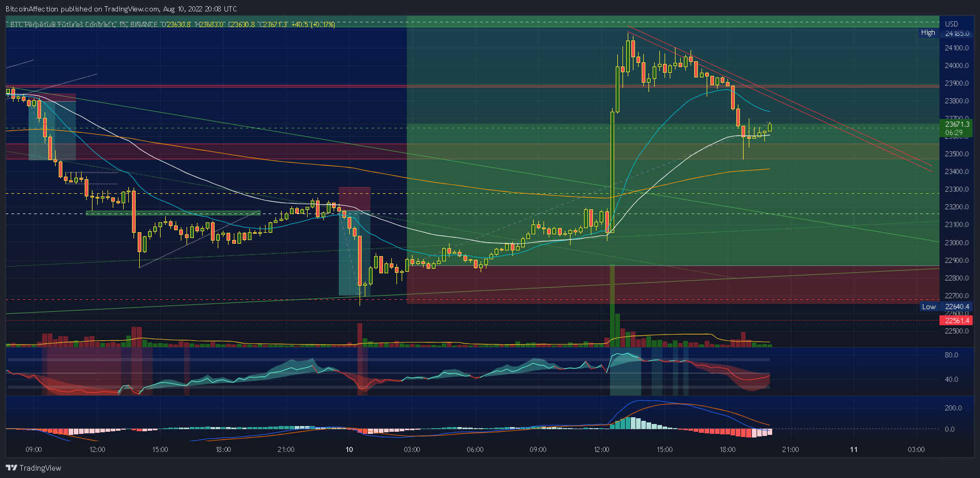The width and height of the screenshot is (980, 478).
Task: Click the 23800.0 price axis label
Action: point(957,101)
